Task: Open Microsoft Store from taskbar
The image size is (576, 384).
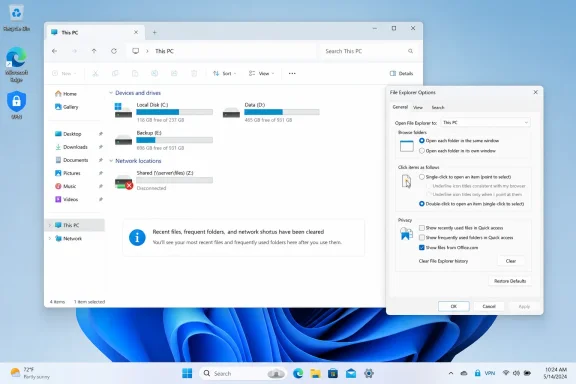Action: 333,373
